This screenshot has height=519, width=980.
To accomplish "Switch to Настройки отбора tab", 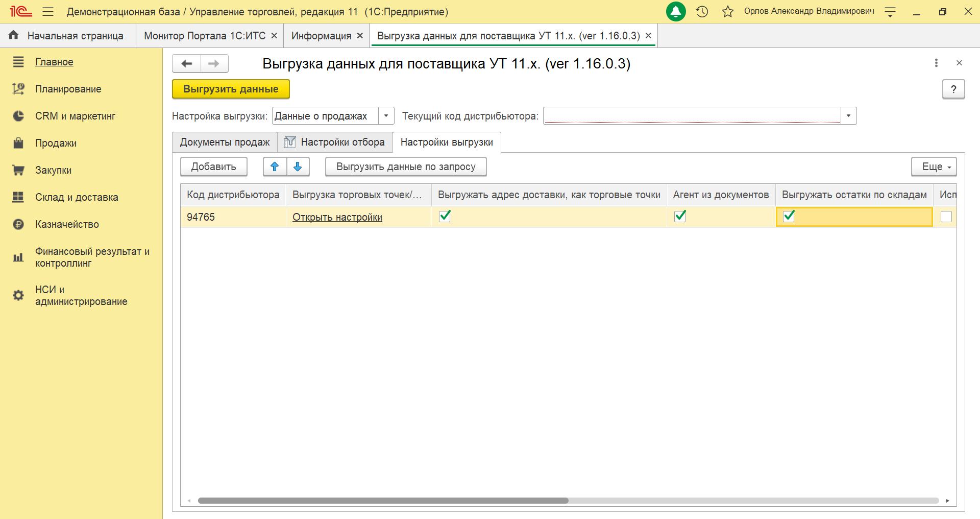I will (x=335, y=142).
